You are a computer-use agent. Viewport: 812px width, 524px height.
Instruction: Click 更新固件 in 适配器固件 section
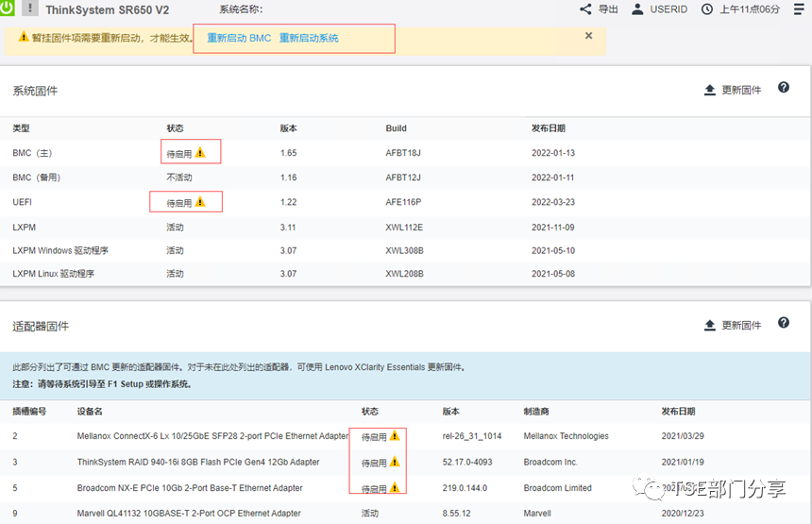click(x=741, y=325)
